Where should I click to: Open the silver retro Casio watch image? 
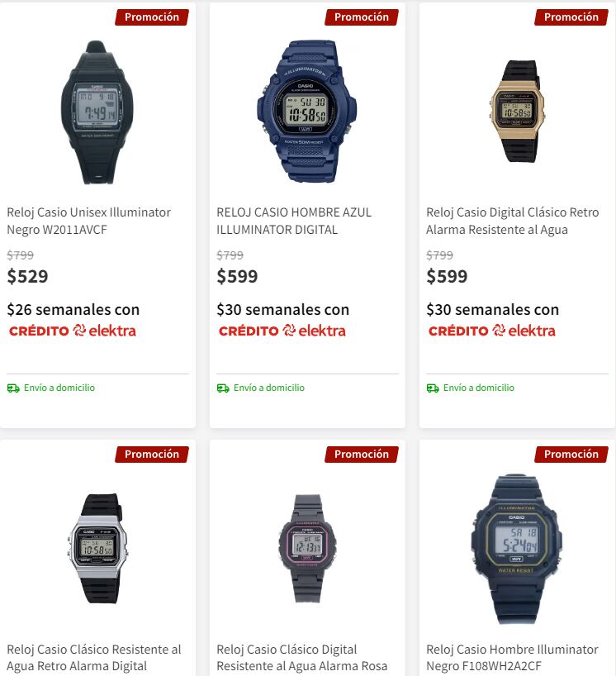click(97, 549)
